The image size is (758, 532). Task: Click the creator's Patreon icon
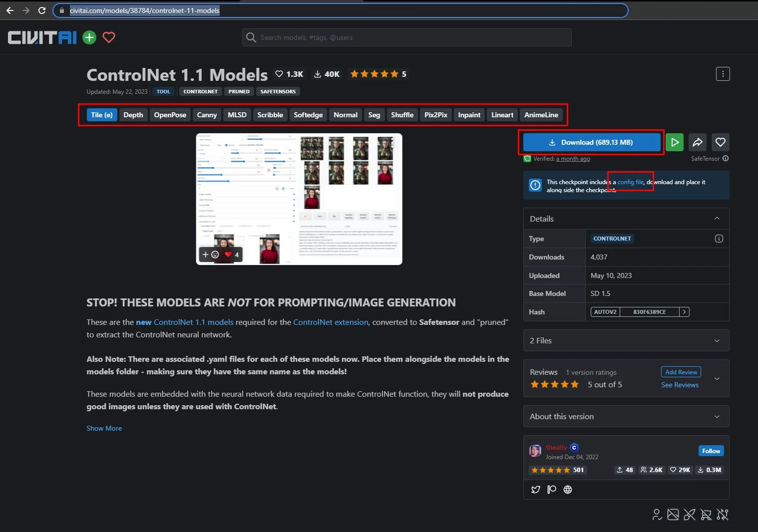point(552,490)
